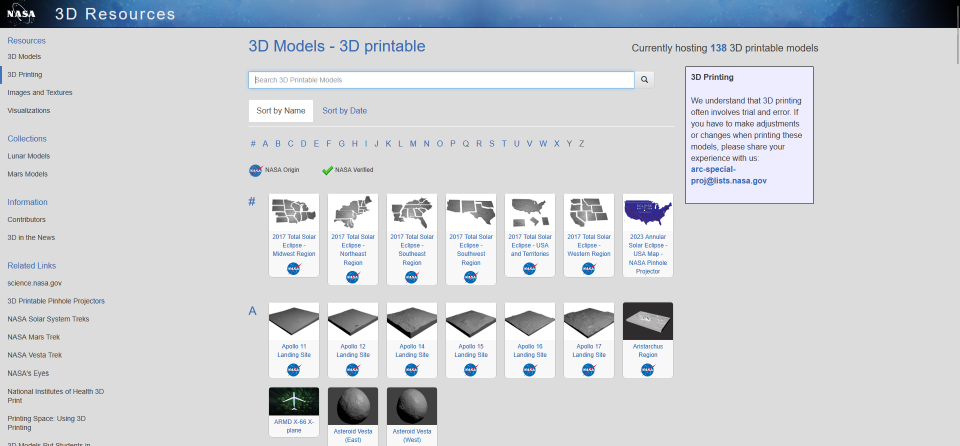The width and height of the screenshot is (960, 446).
Task: Open science.nasa.gov related link
Action: [34, 283]
